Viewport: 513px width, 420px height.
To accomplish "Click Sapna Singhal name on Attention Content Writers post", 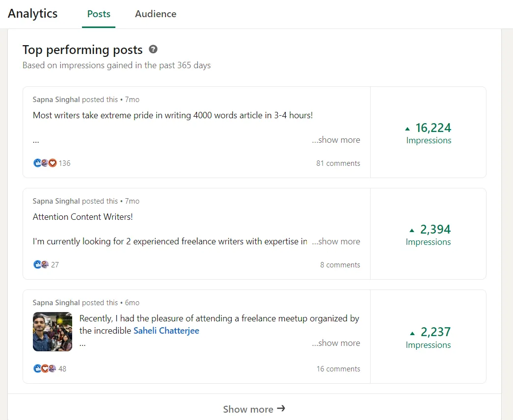I will click(56, 201).
